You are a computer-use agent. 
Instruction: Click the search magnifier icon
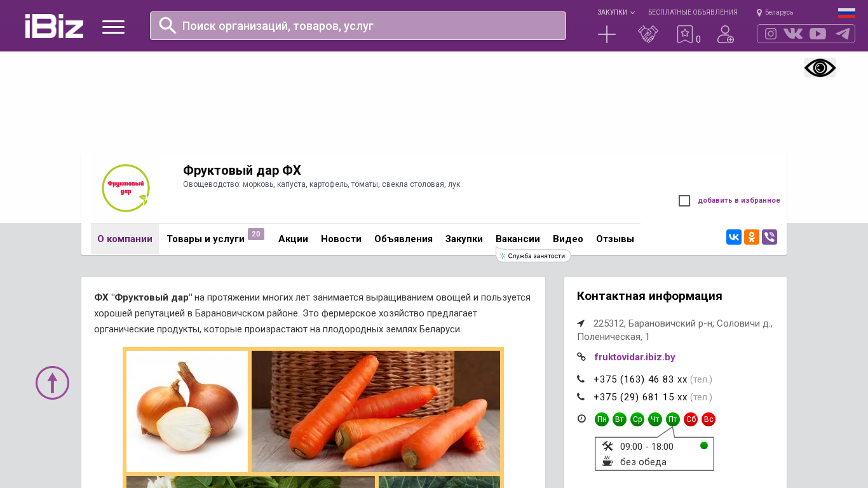point(167,25)
